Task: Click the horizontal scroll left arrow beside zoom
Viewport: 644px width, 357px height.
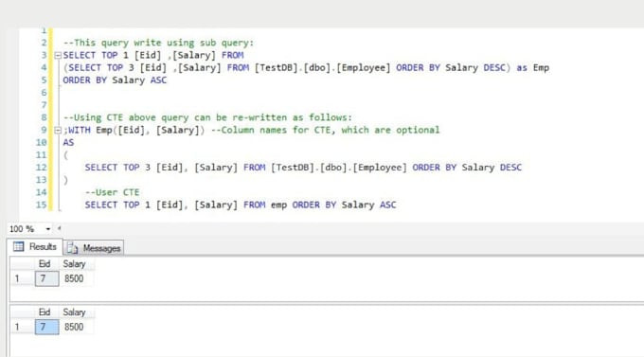Action: 59,228
